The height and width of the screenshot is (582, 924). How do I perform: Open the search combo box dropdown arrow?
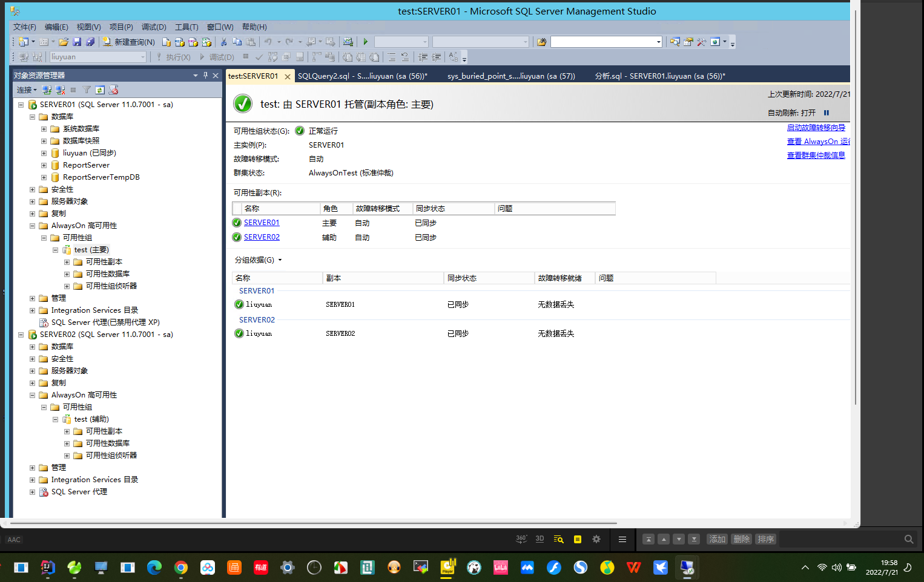point(659,42)
